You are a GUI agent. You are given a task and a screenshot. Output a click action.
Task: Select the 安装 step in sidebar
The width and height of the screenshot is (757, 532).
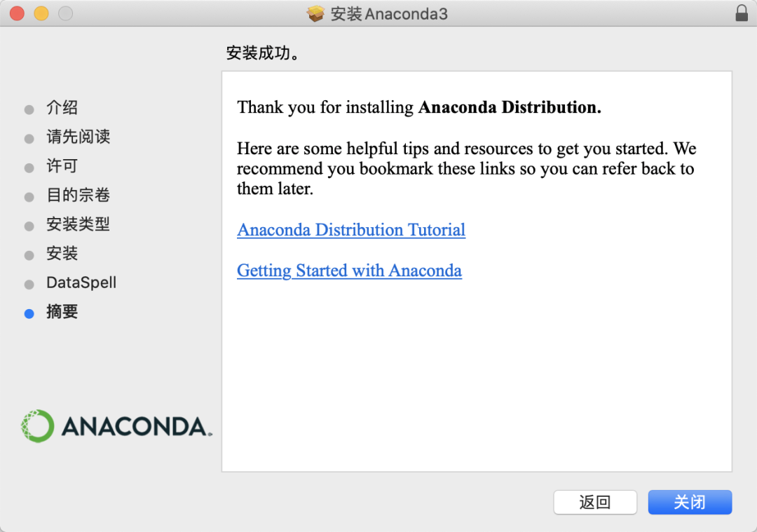point(62,253)
